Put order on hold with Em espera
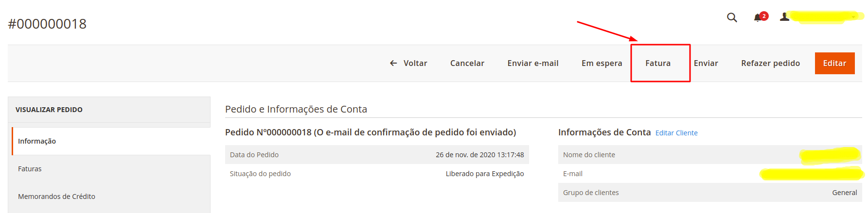 pyautogui.click(x=602, y=63)
